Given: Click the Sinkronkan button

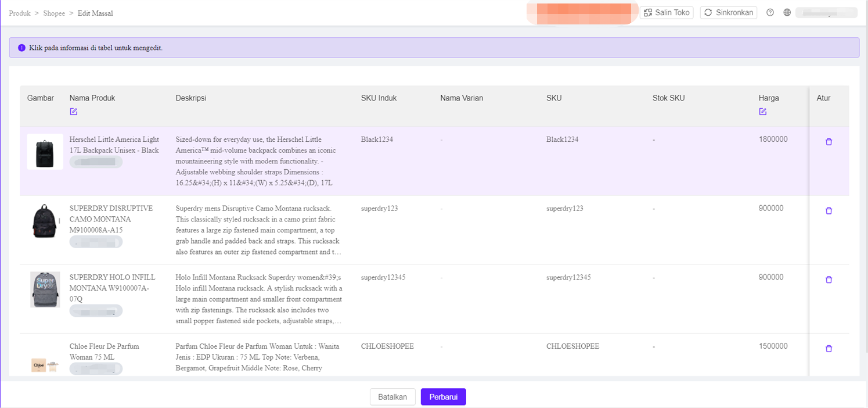Looking at the screenshot, I should (x=728, y=12).
